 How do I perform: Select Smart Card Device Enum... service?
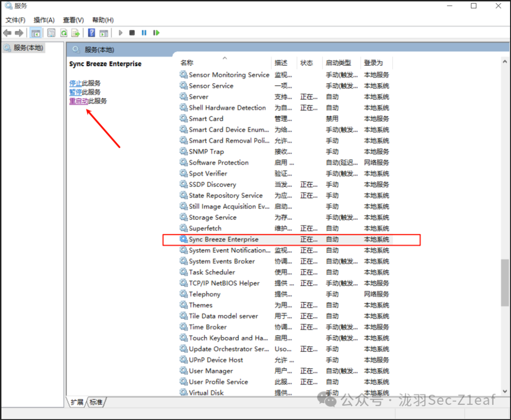tap(285, 130)
